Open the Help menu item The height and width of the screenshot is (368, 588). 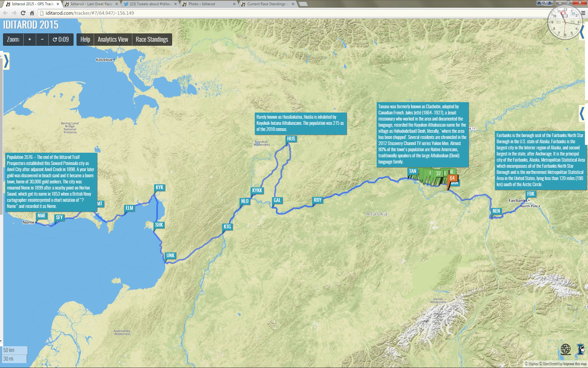click(x=85, y=40)
